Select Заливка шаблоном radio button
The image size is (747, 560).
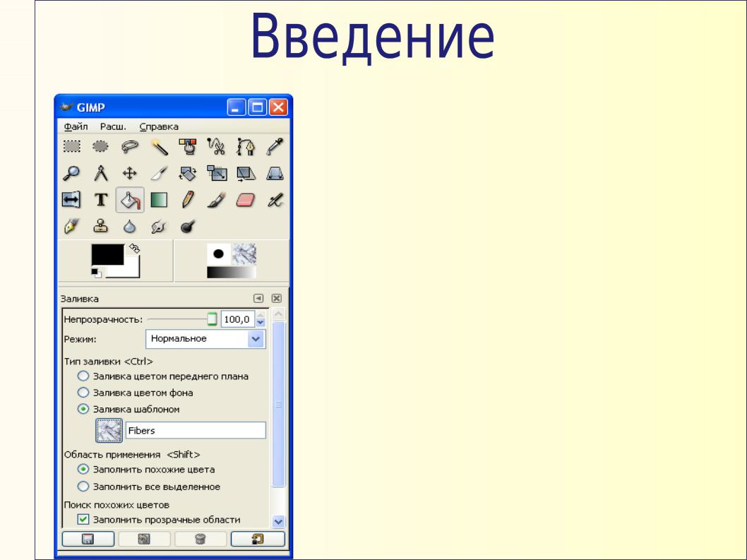pyautogui.click(x=83, y=409)
